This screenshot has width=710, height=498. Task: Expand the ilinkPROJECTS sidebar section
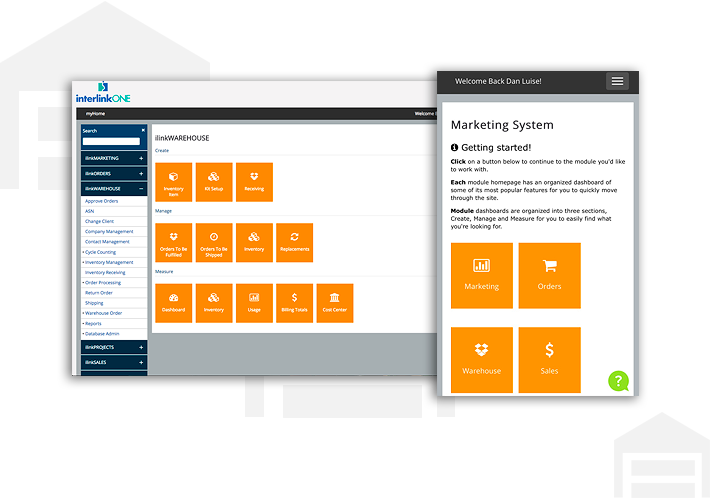[114, 347]
